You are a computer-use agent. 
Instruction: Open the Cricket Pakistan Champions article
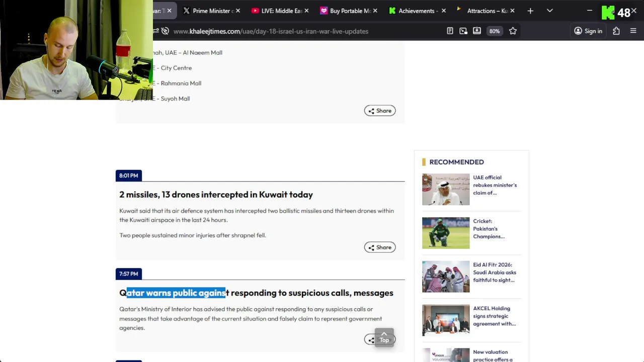point(489,229)
